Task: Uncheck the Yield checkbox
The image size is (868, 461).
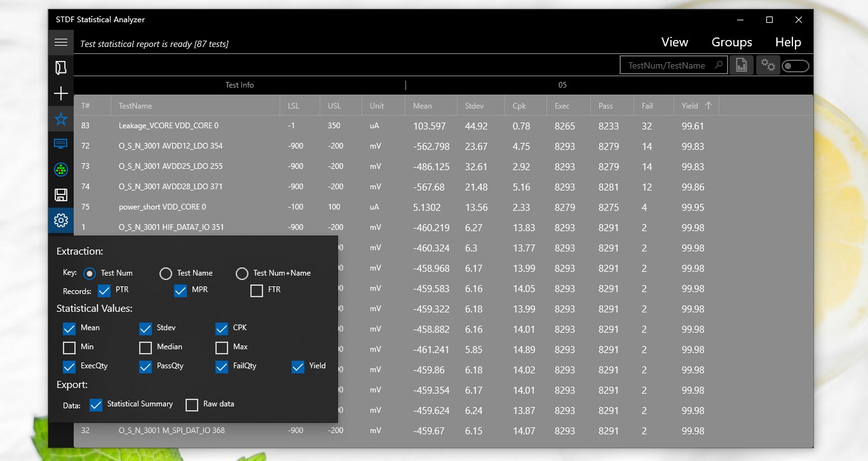Action: pos(298,367)
